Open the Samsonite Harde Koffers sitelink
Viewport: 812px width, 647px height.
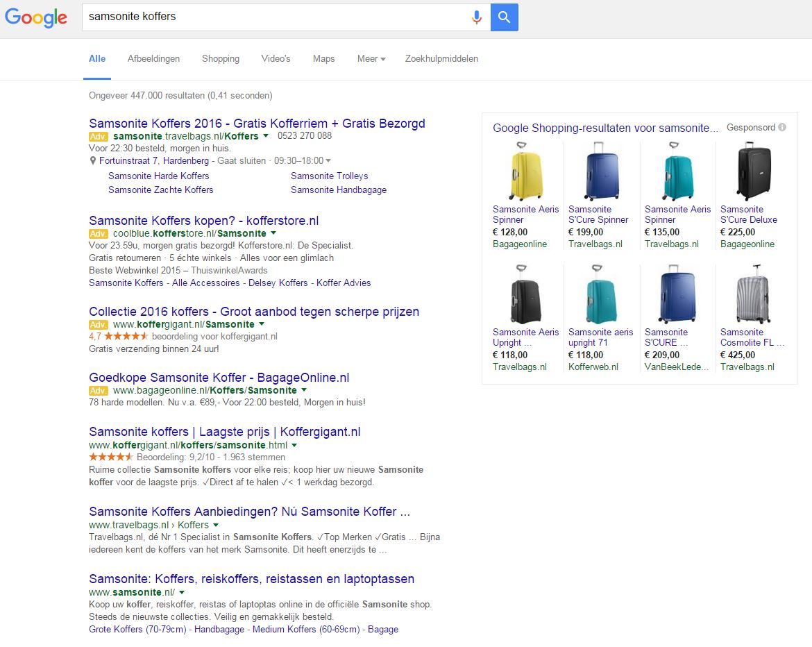158,176
